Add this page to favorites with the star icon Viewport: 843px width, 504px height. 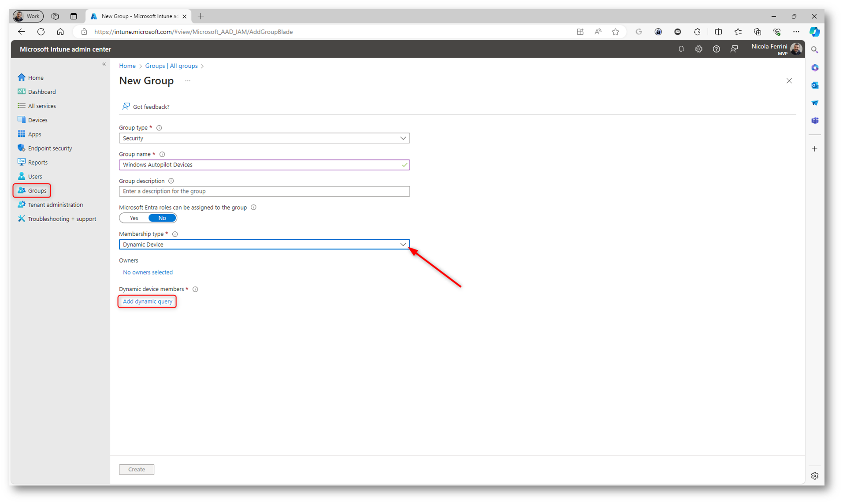click(x=615, y=32)
